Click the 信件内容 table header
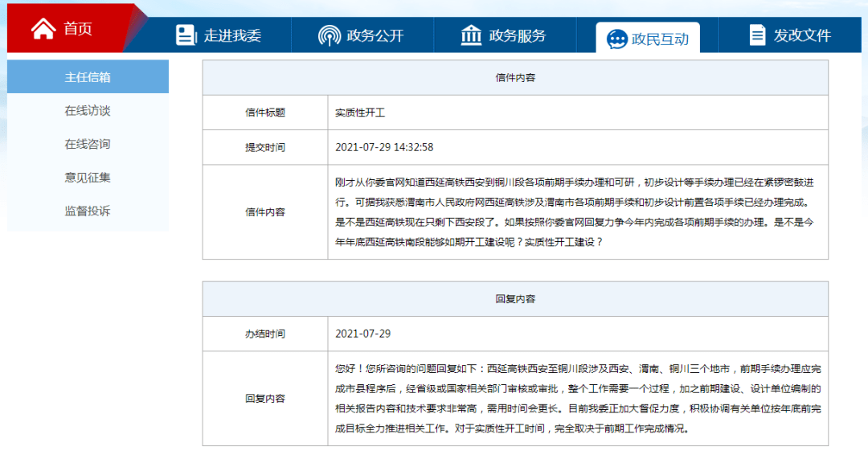Viewport: 868px width, 459px height. 515,77
